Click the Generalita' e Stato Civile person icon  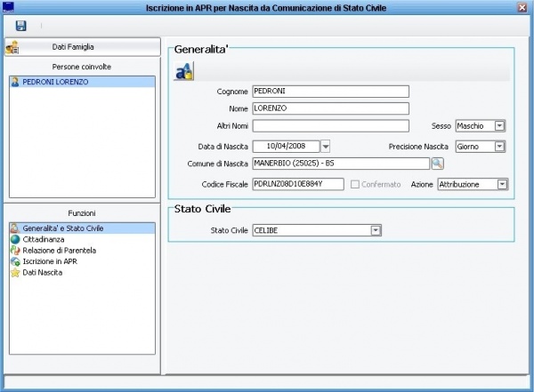tap(15, 228)
